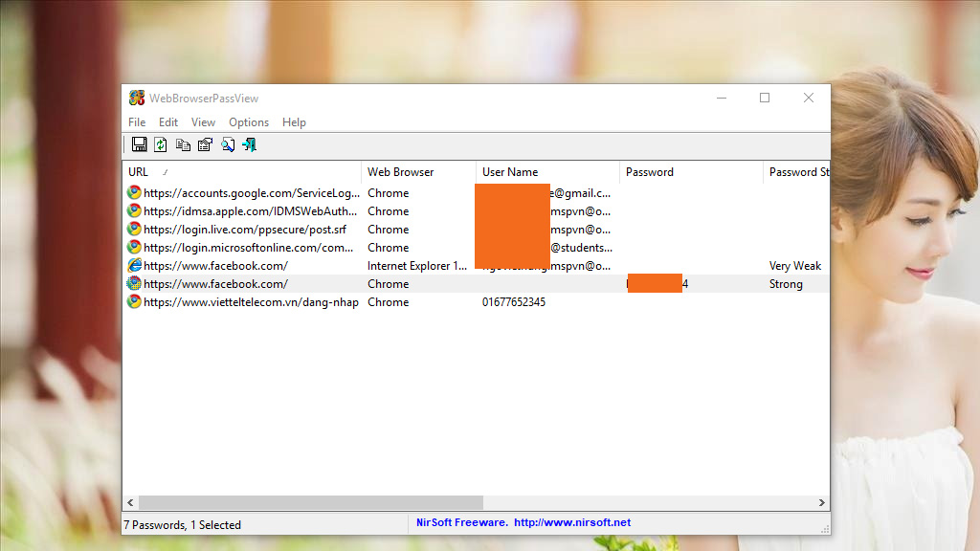Open the Edit menu
The width and height of the screenshot is (980, 551).
pos(168,122)
